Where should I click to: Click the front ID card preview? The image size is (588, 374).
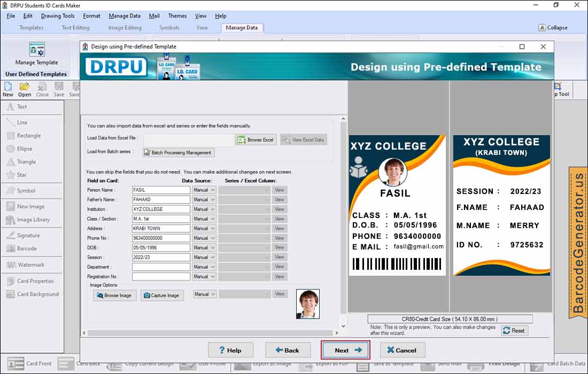point(398,205)
